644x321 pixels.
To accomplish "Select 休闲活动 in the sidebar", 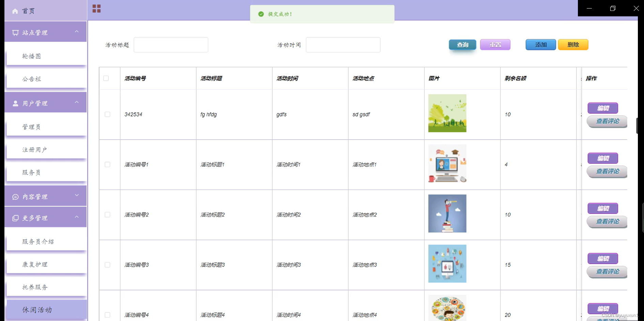I will point(47,310).
